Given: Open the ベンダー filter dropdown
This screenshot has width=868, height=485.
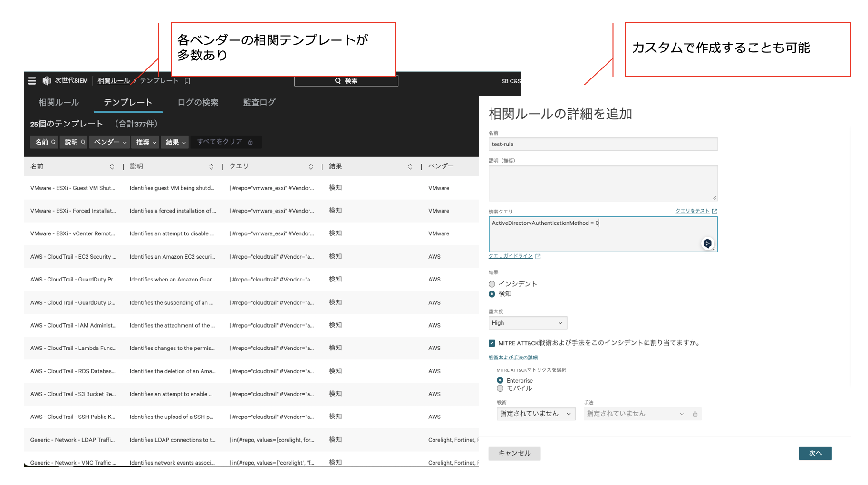Looking at the screenshot, I should (110, 142).
